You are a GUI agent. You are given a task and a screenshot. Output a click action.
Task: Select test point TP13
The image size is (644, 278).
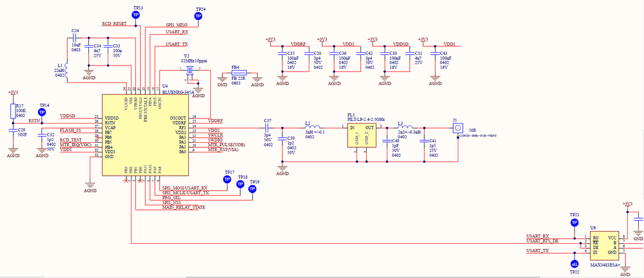pyautogui.click(x=135, y=15)
